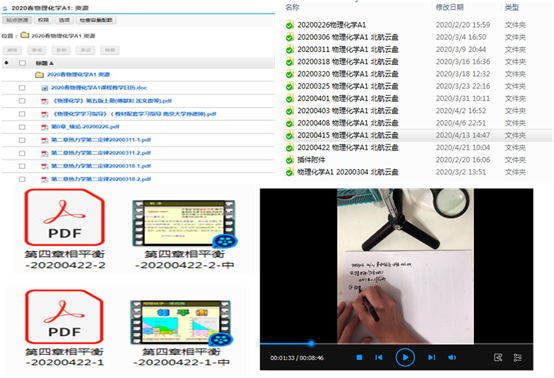
Task: Select the folder 20200415 物理化学A1 北航云盘
Action: point(348,135)
